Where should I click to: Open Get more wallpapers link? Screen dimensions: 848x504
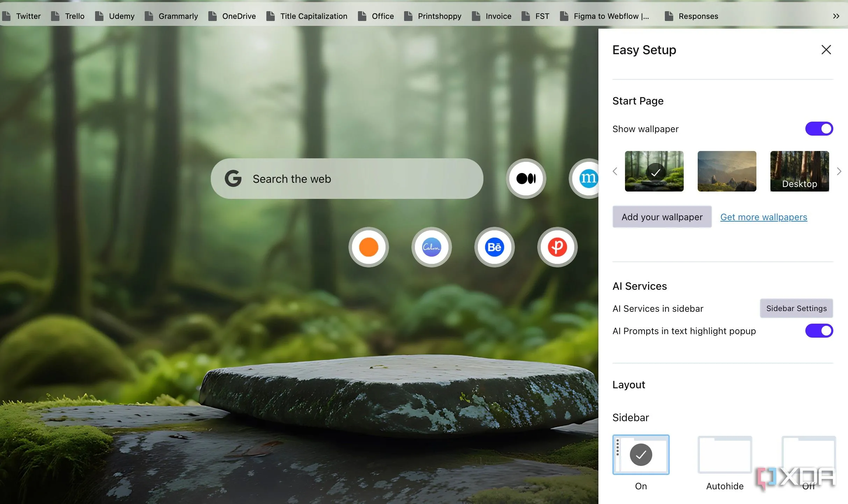[x=763, y=217]
